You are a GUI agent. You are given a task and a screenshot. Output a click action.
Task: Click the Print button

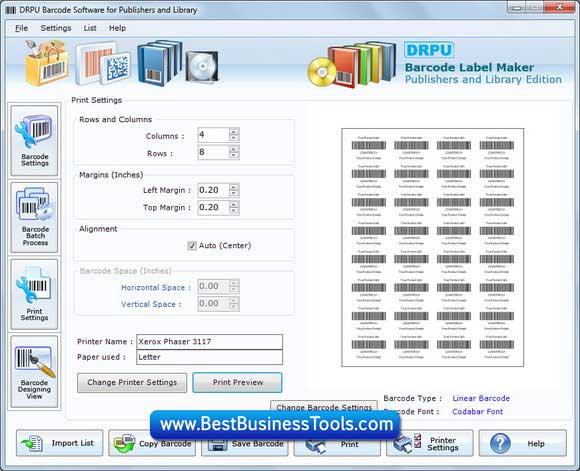click(337, 443)
